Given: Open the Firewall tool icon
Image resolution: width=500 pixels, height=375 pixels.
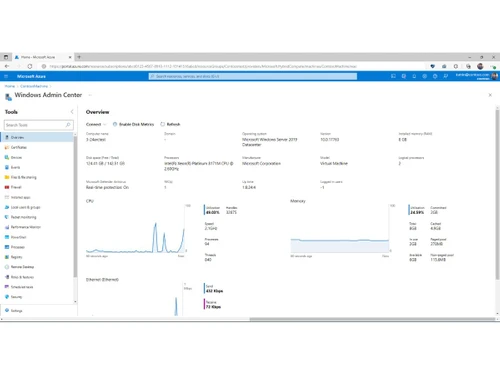Looking at the screenshot, I should tap(7, 187).
